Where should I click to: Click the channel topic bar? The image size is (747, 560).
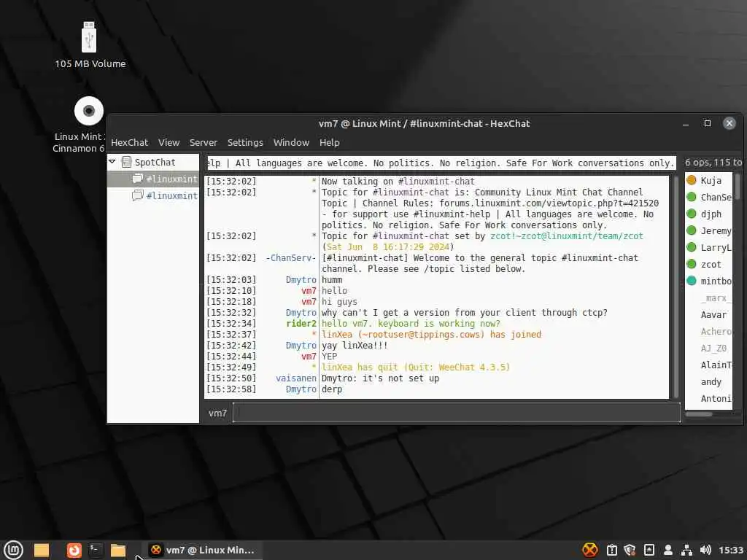[441, 163]
